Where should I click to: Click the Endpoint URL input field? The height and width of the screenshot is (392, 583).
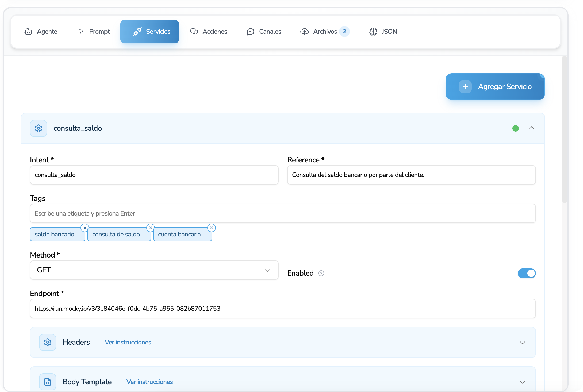[283, 309]
